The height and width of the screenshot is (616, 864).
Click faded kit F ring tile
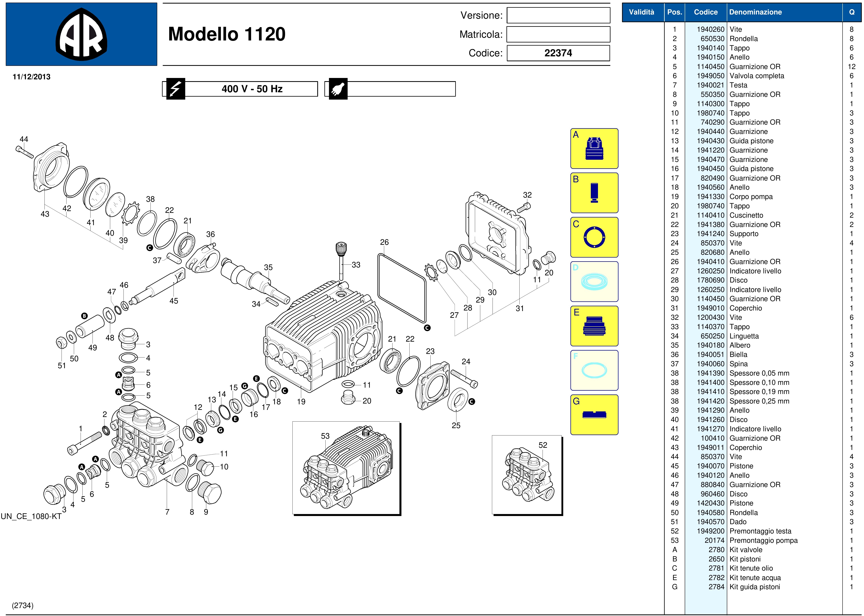point(594,371)
